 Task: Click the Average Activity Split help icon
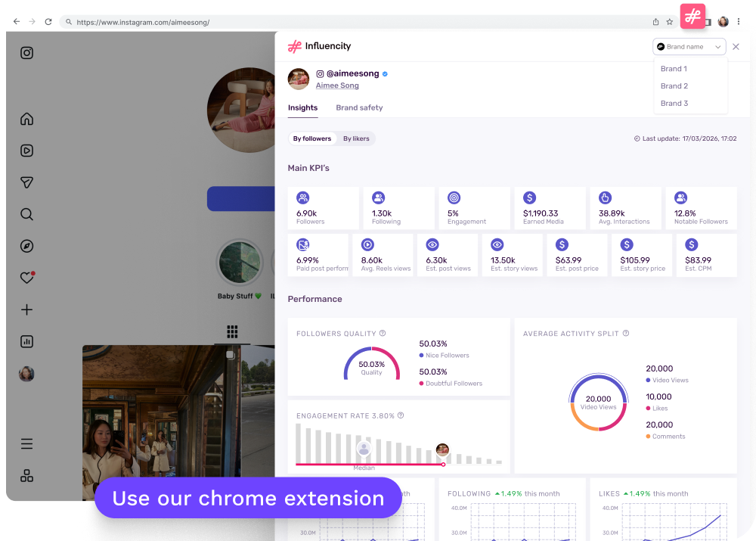[x=626, y=333]
